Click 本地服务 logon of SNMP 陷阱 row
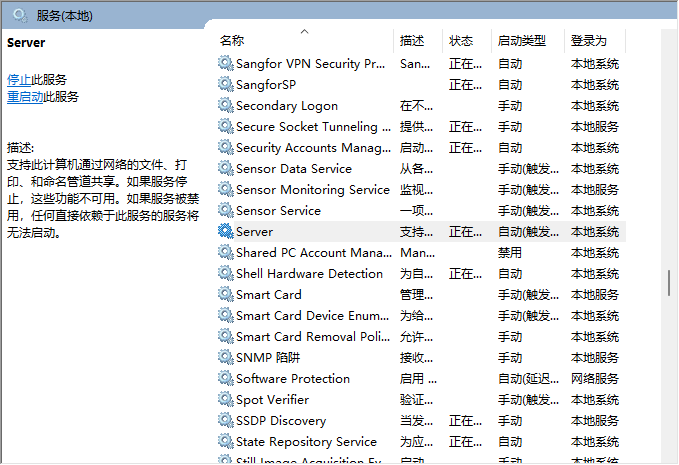This screenshot has width=679, height=465. [x=595, y=358]
